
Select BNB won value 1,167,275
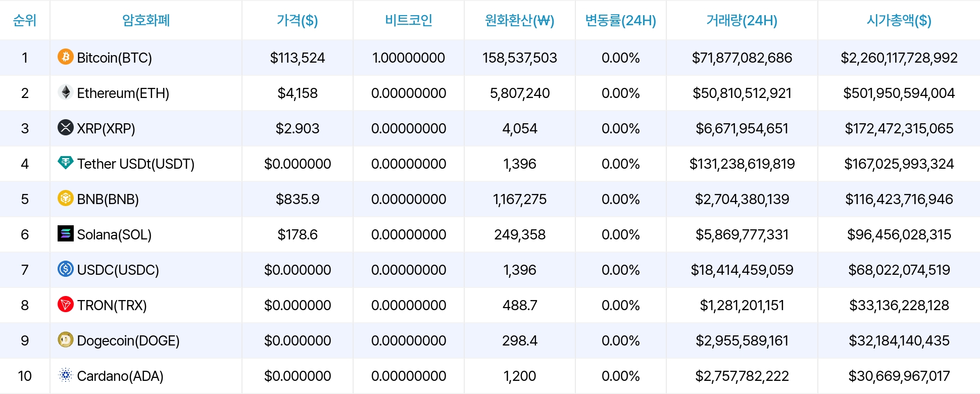(520, 199)
